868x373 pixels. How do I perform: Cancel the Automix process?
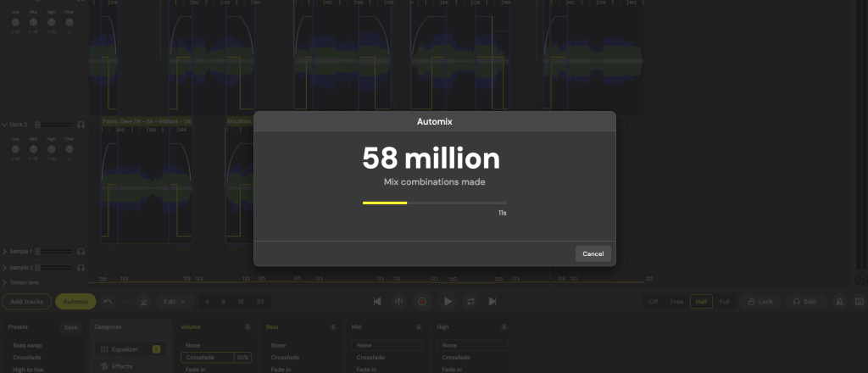coord(593,253)
